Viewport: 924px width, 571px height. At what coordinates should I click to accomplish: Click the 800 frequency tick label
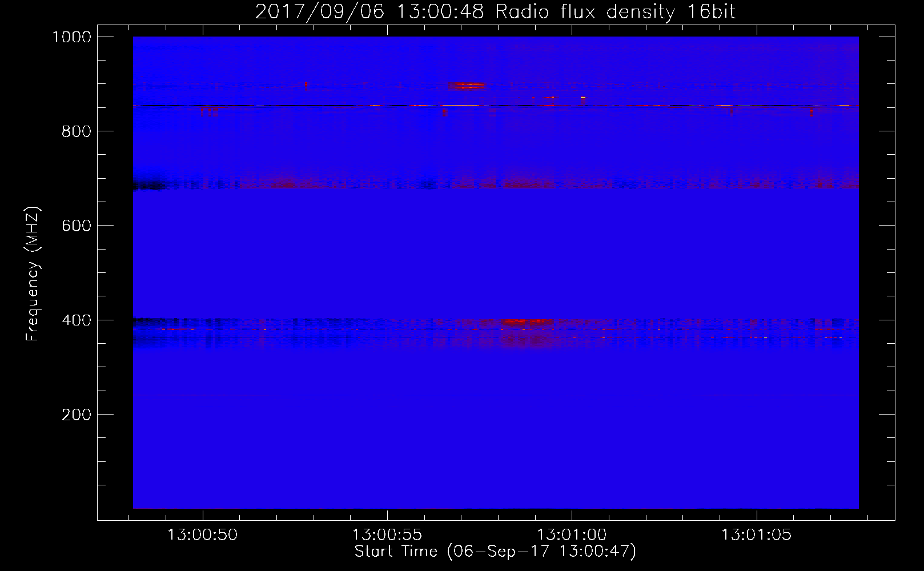tap(77, 131)
